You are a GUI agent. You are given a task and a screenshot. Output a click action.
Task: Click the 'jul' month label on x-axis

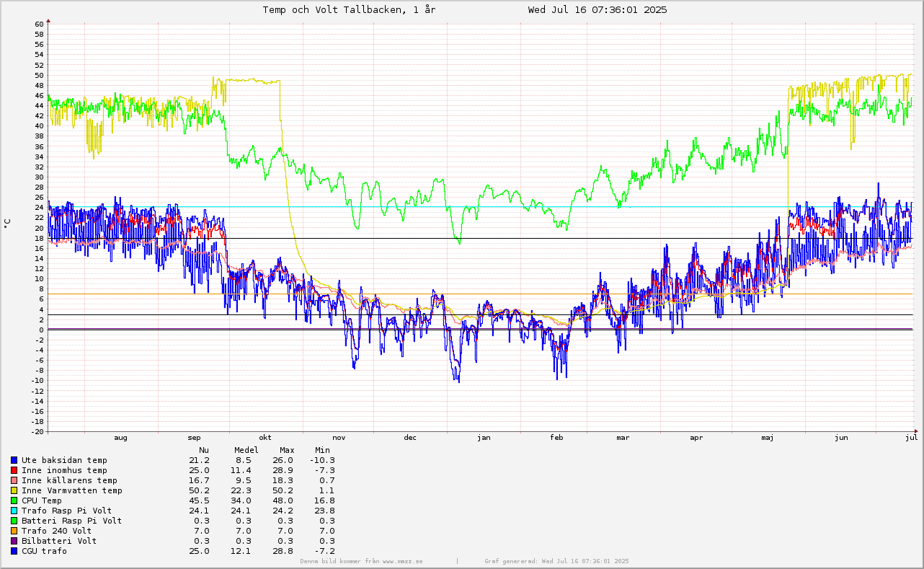pos(912,438)
